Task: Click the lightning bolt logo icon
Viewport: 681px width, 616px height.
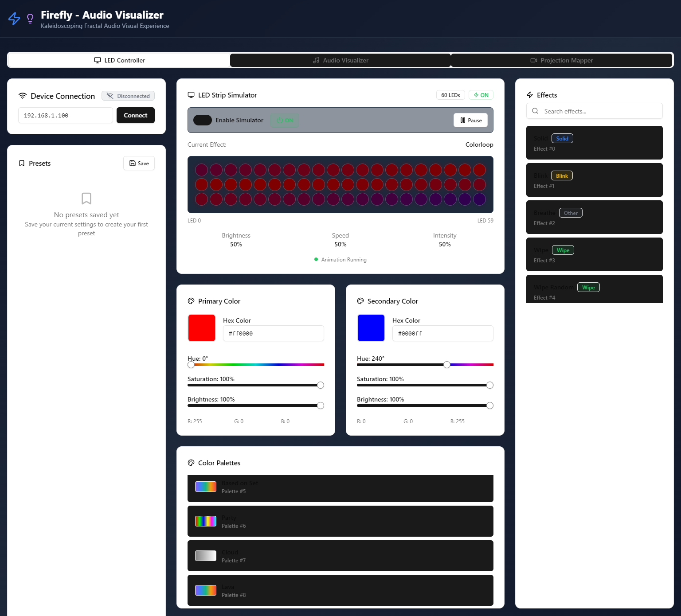Action: point(14,19)
